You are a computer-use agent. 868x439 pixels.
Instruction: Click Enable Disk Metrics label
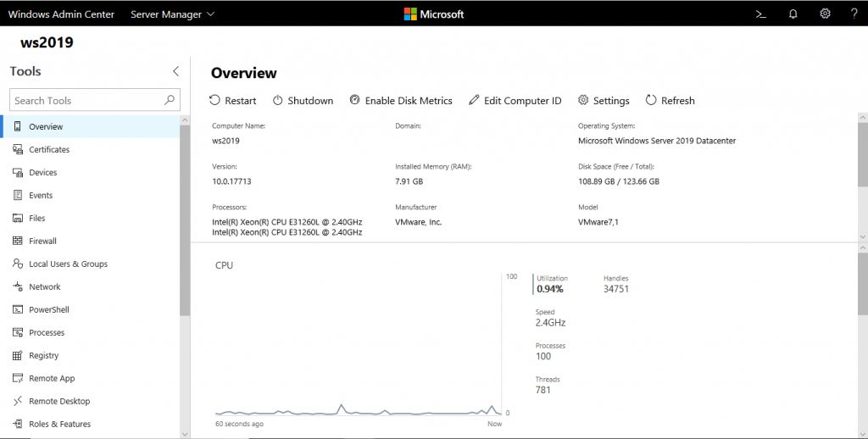tap(409, 101)
